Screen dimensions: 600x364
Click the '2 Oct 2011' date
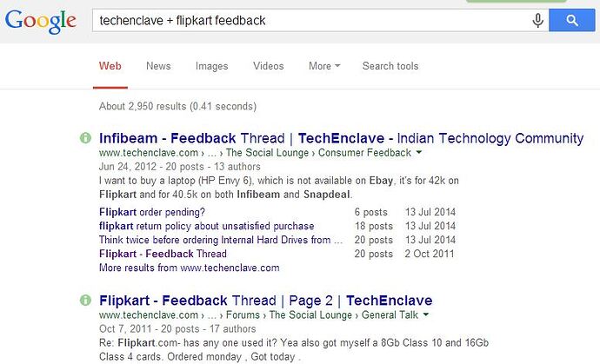430,254
